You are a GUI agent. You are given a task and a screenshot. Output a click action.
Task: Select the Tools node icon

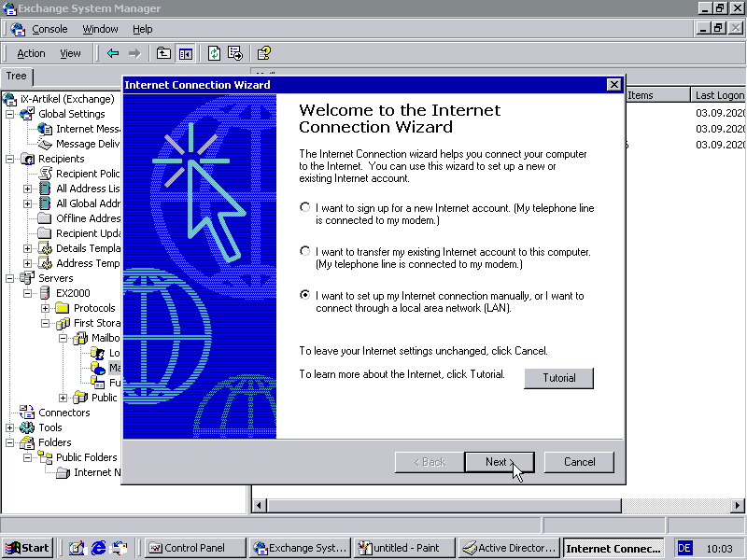pyautogui.click(x=27, y=427)
